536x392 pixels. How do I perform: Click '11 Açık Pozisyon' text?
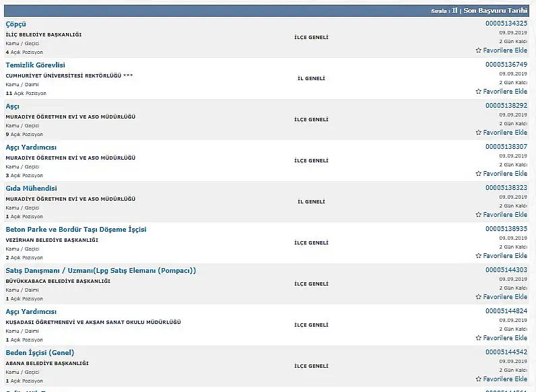[x=26, y=93]
